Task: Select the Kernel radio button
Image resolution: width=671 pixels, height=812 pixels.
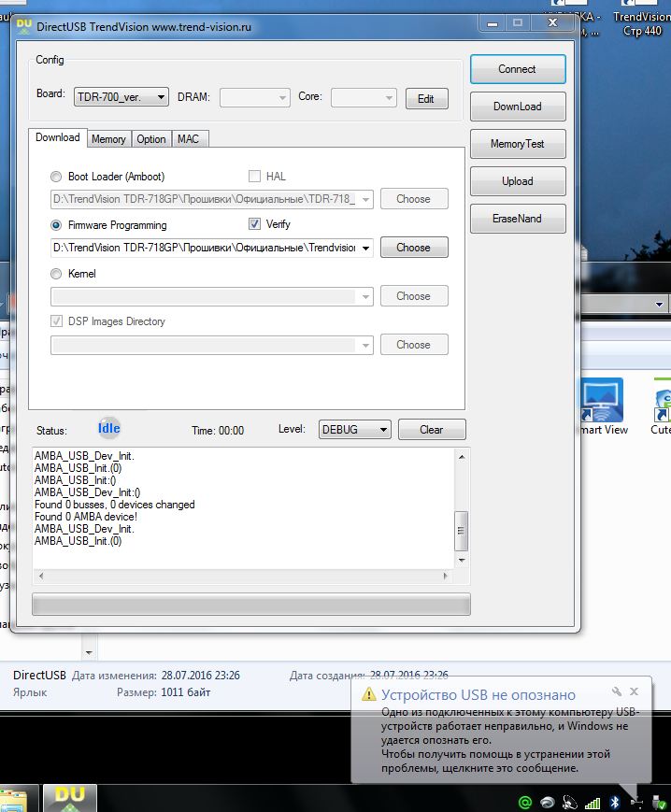Action: point(57,274)
